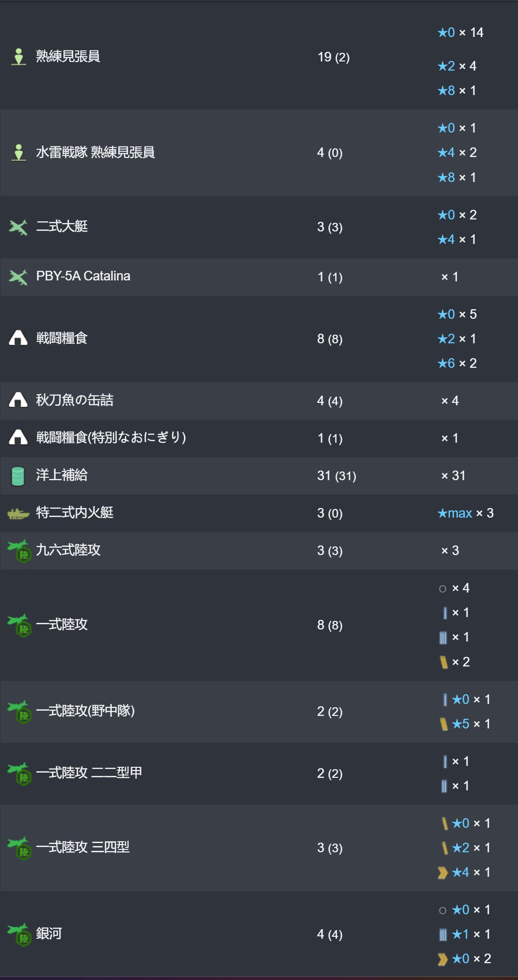This screenshot has width=518, height=980.
Task: Click the land bomber icon for 銀河
Action: (x=19, y=934)
